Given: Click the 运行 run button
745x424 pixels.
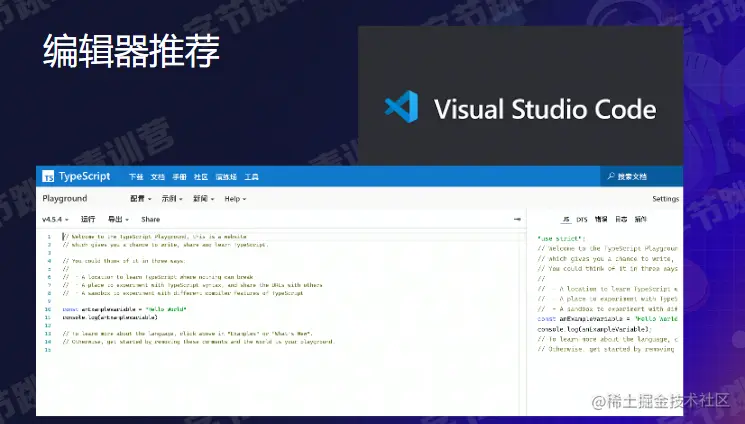Looking at the screenshot, I should coord(88,219).
